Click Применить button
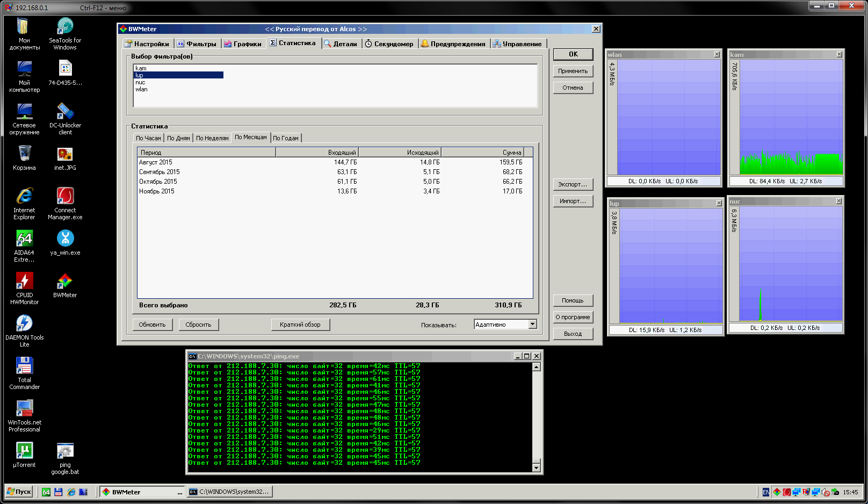Viewport: 868px width, 504px height. (573, 71)
